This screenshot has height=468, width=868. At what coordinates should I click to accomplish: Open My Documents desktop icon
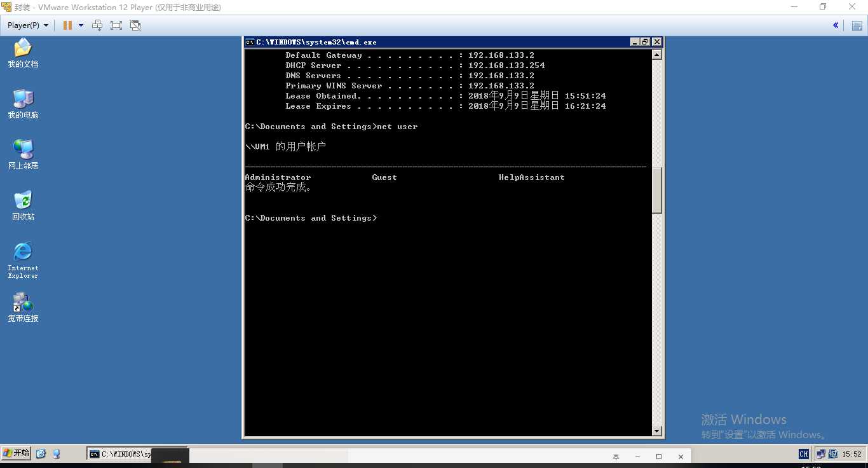23,53
